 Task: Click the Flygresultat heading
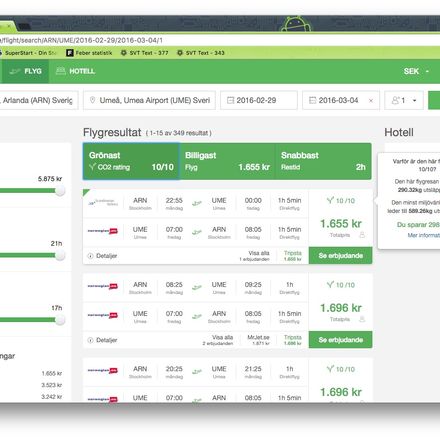(x=112, y=132)
